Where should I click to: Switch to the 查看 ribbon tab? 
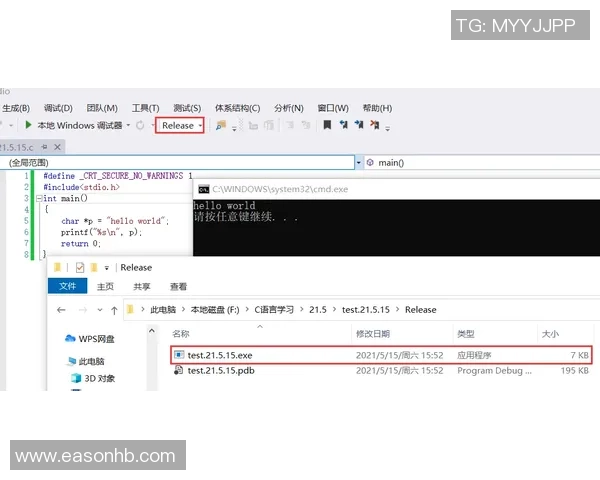pos(178,286)
